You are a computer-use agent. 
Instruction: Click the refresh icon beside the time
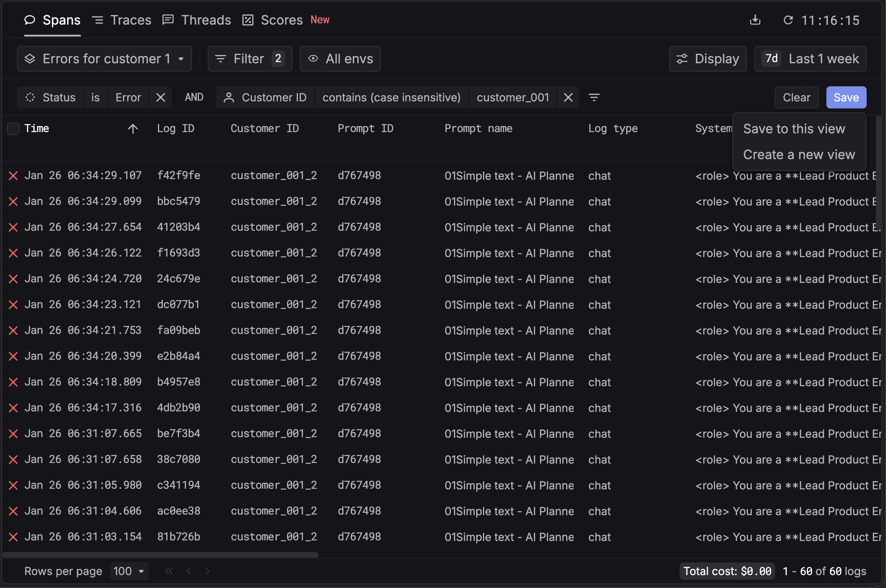788,20
